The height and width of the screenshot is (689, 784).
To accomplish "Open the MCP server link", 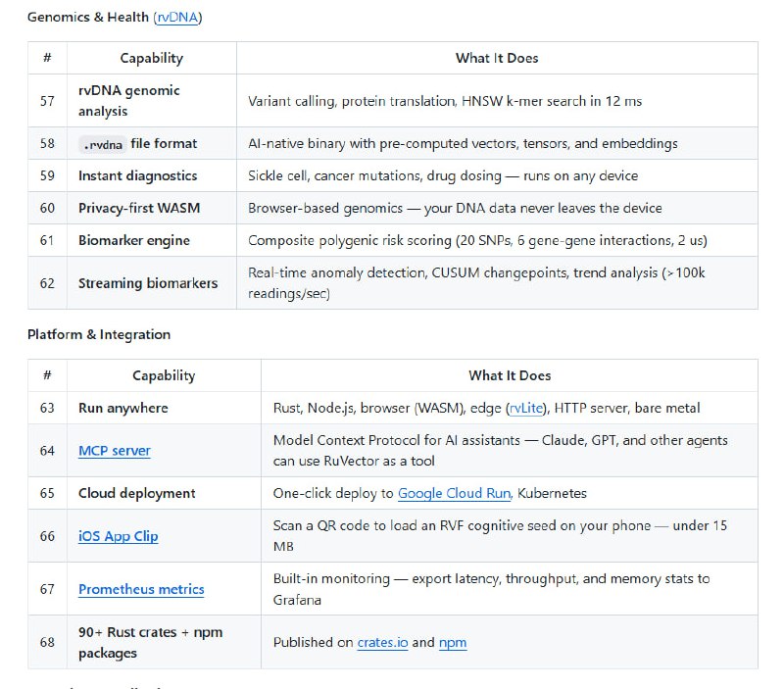I will (x=115, y=451).
